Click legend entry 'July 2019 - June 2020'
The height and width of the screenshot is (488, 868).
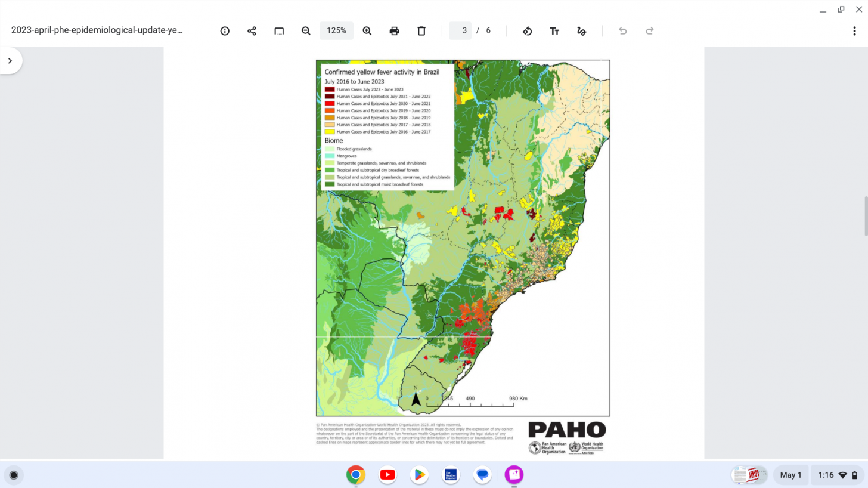tap(383, 111)
